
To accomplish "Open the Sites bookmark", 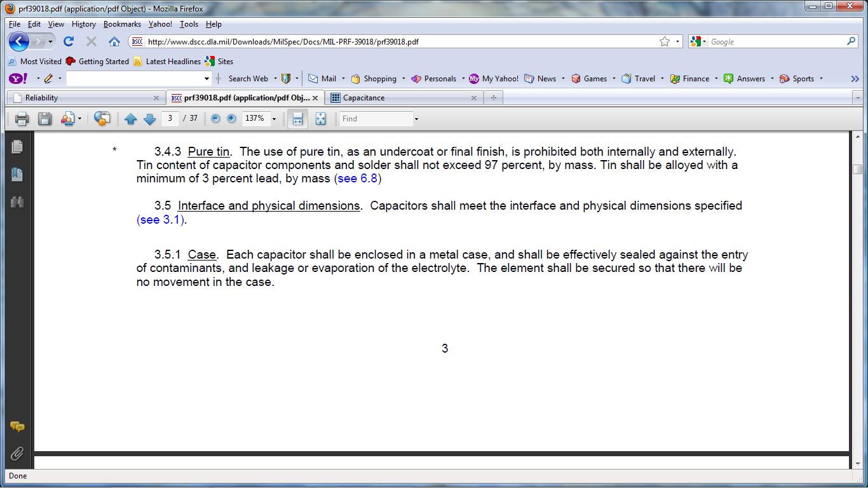I will point(219,62).
